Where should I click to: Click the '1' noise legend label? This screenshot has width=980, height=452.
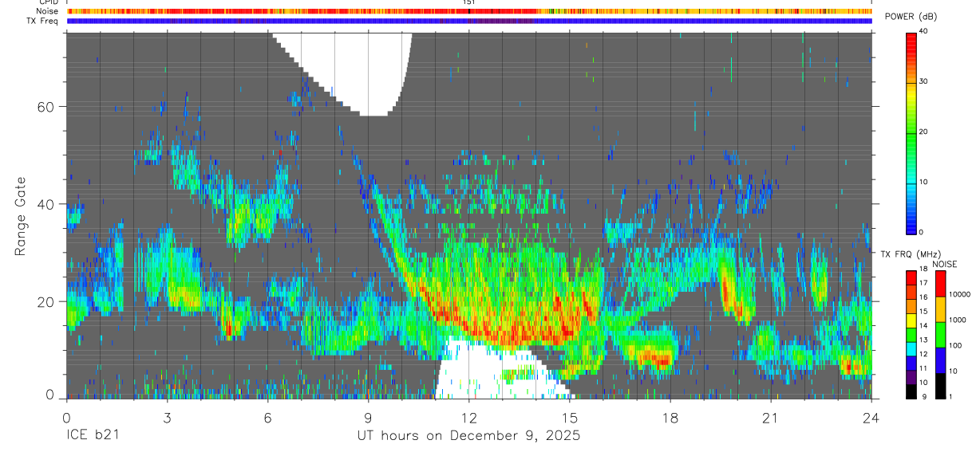point(952,397)
